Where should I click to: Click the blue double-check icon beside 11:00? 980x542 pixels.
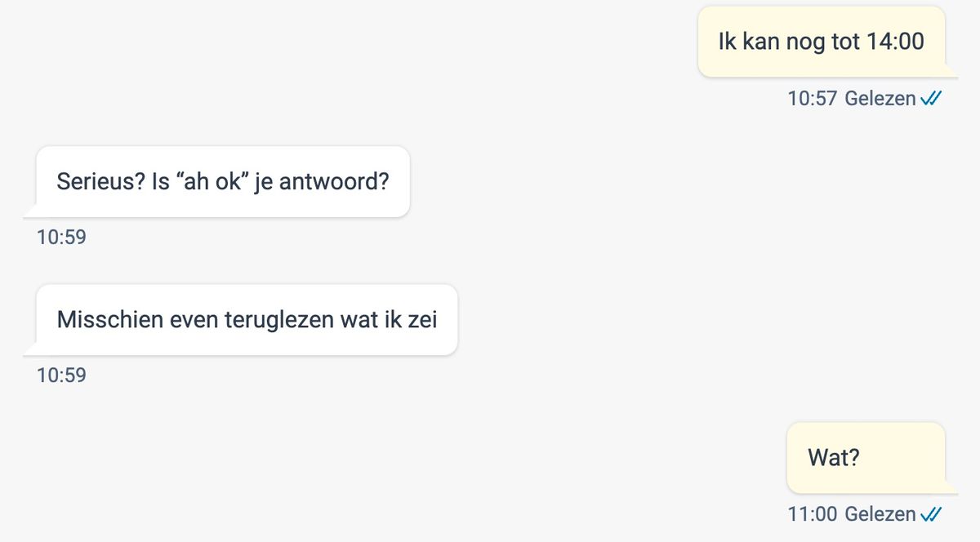pos(931,514)
